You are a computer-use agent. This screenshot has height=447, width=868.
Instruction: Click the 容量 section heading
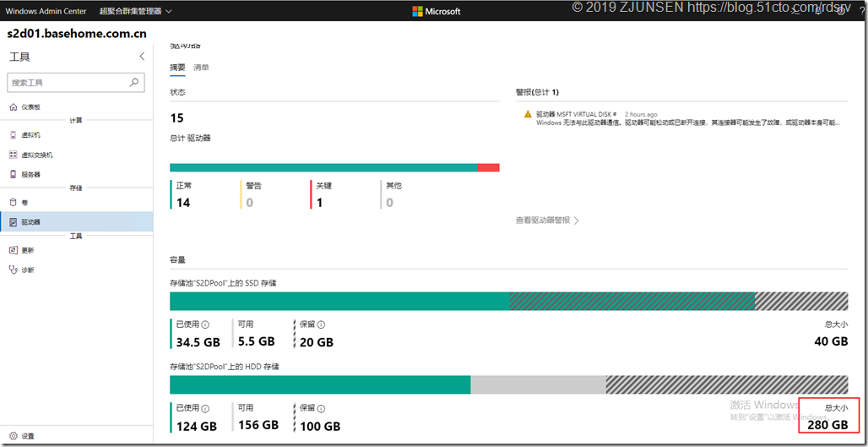[177, 259]
